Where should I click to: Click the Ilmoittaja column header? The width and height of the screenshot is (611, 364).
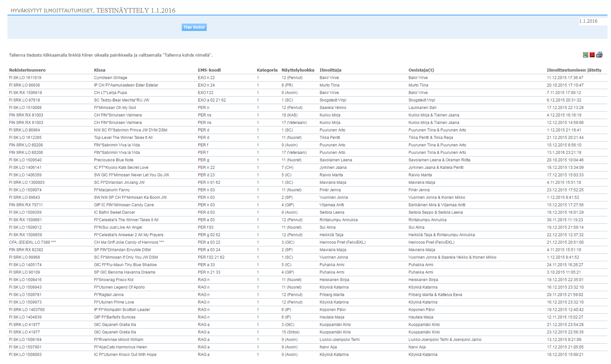coord(330,70)
